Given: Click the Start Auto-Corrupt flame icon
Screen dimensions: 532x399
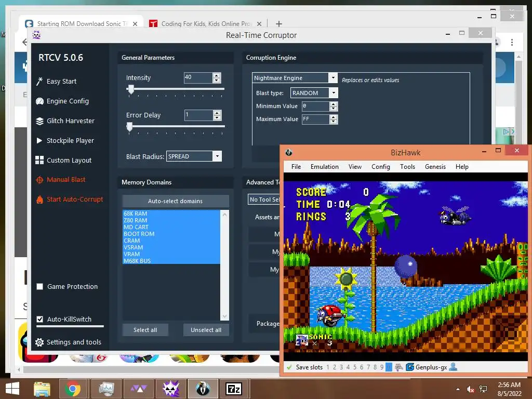Looking at the screenshot, I should [x=39, y=199].
